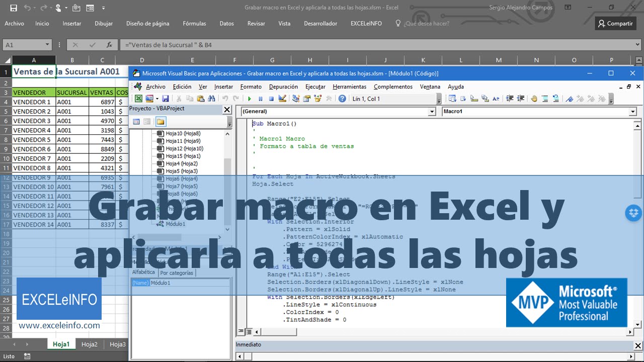Open Excel Name Box dropdown arrow
Viewport: 644px width, 362px height.
point(47,45)
